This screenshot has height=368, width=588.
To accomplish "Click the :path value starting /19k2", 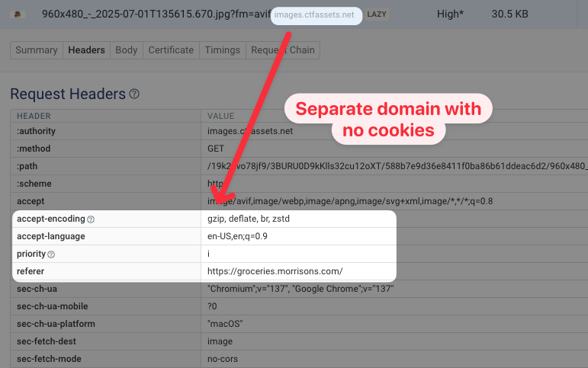I will point(397,166).
